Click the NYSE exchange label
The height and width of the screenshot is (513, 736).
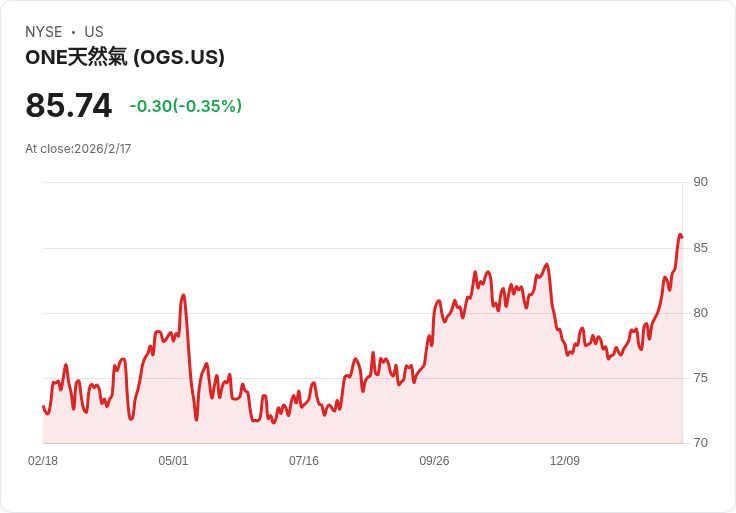click(x=44, y=32)
